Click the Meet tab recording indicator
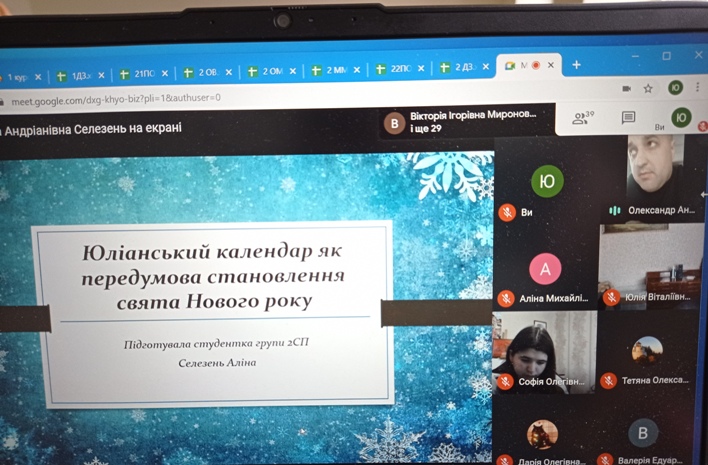708x465 pixels. pos(536,65)
